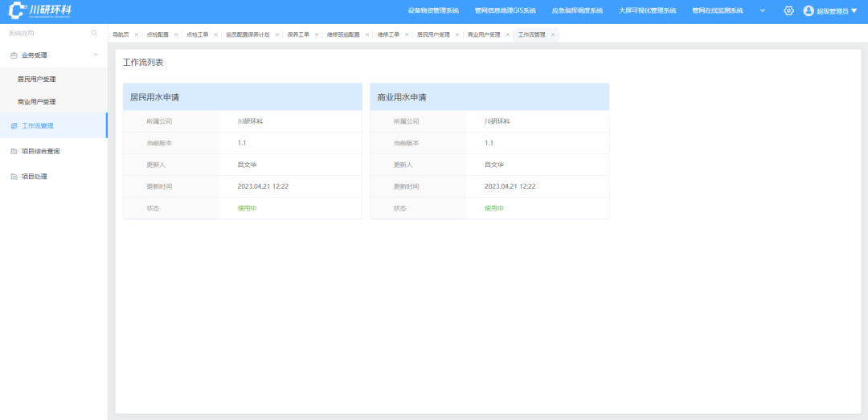Image resolution: width=868 pixels, height=420 pixels.
Task: Open the settings gear icon
Action: (788, 10)
